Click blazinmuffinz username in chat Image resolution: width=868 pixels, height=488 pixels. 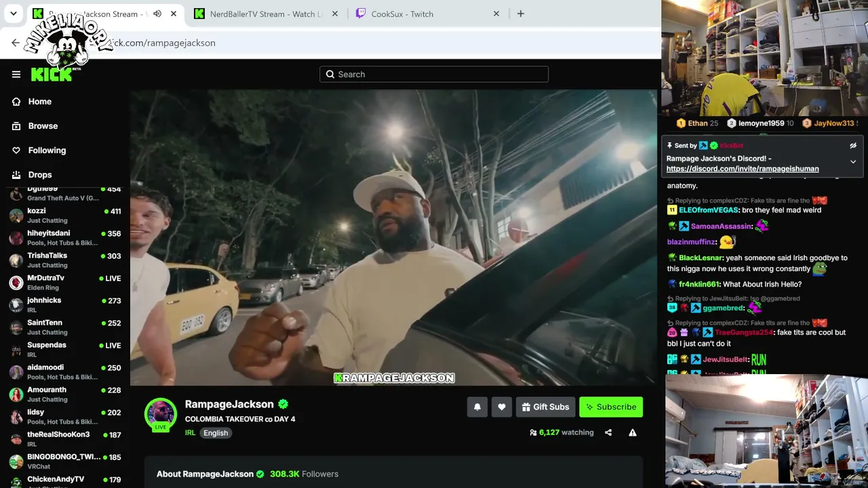692,242
